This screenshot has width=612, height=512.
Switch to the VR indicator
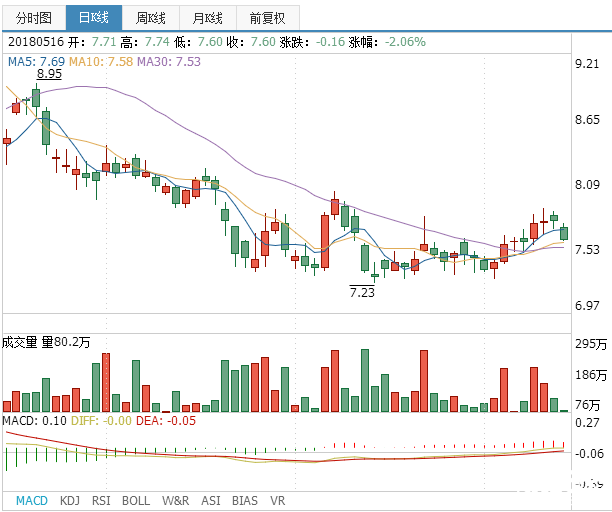pos(278,500)
